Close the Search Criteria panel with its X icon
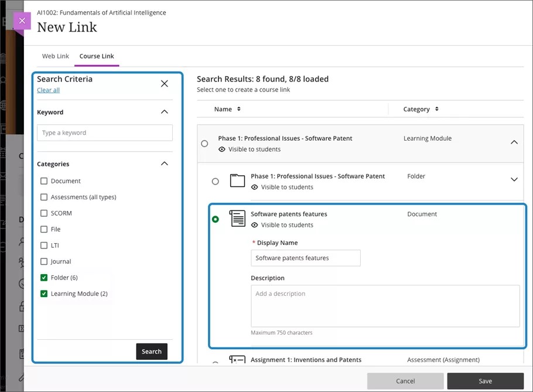Screen dimensions: 533x392 click(164, 83)
